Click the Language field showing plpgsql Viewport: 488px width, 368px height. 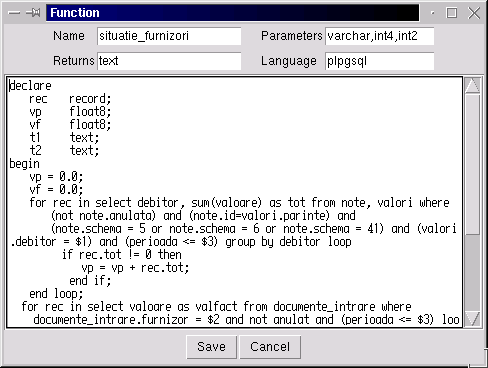[x=380, y=61]
